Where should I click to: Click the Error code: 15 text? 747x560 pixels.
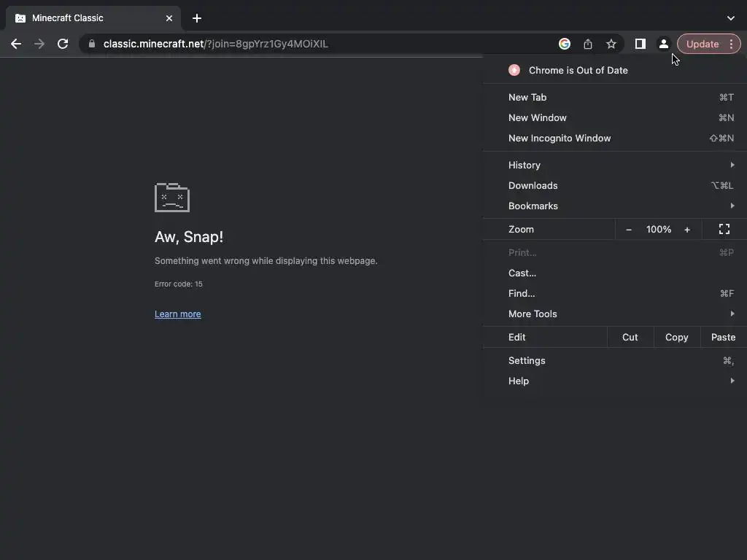[178, 284]
